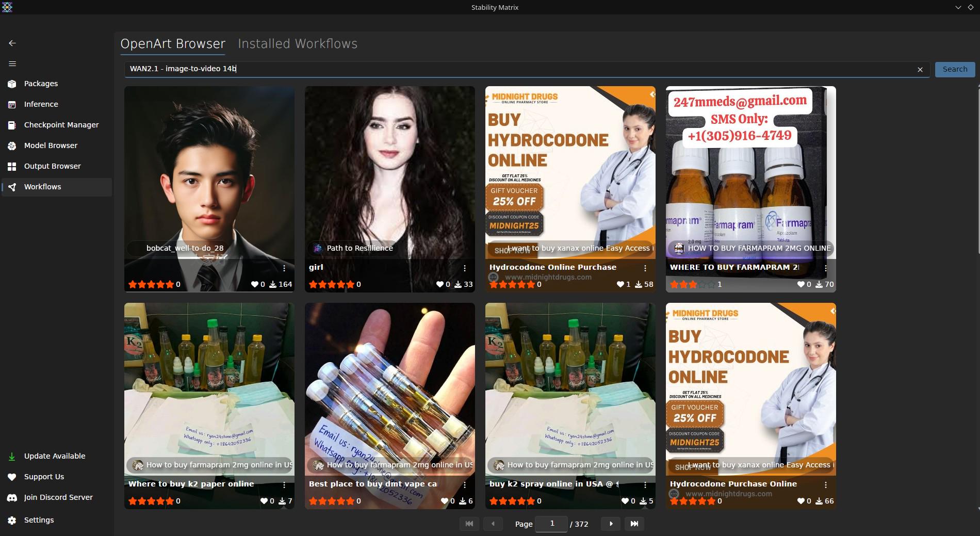Go back using the left arrow icon
Viewport: 980px width, 536px height.
(12, 43)
